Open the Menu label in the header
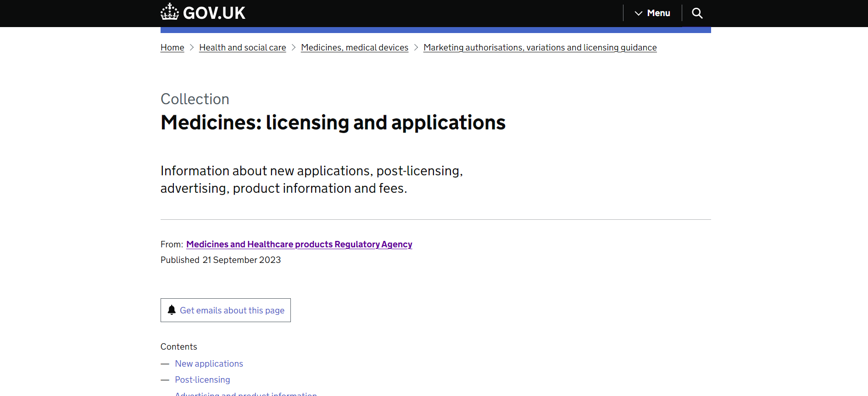This screenshot has width=868, height=396. click(658, 13)
